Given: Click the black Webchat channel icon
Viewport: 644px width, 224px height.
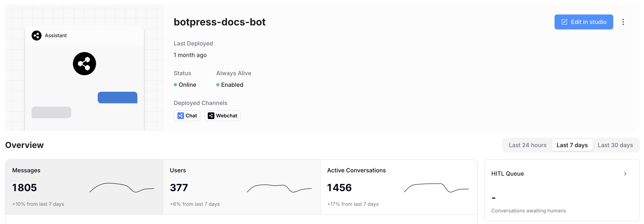Looking at the screenshot, I should point(211,116).
